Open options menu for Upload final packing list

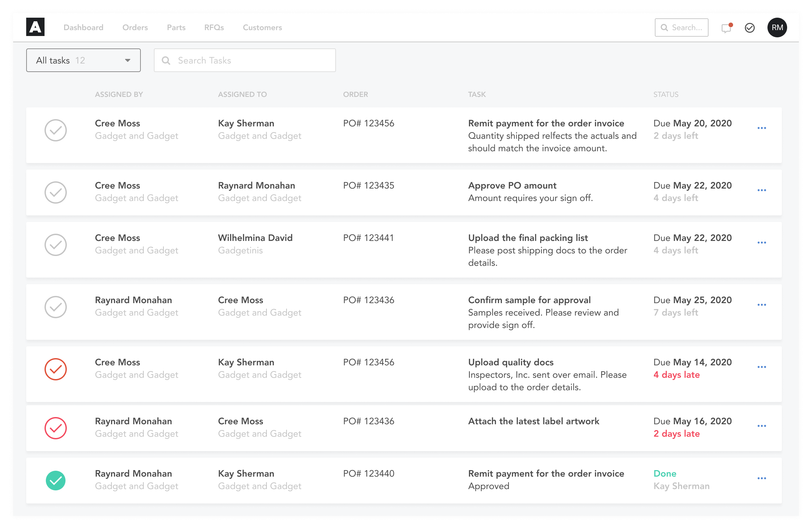pyautogui.click(x=762, y=243)
